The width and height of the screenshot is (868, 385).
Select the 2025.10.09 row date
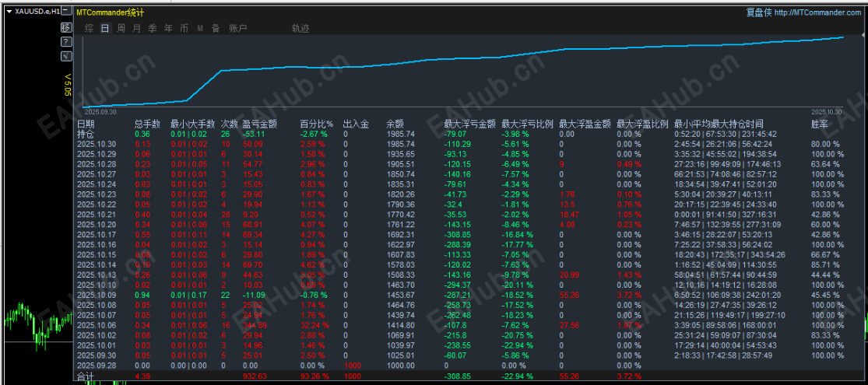pos(97,295)
